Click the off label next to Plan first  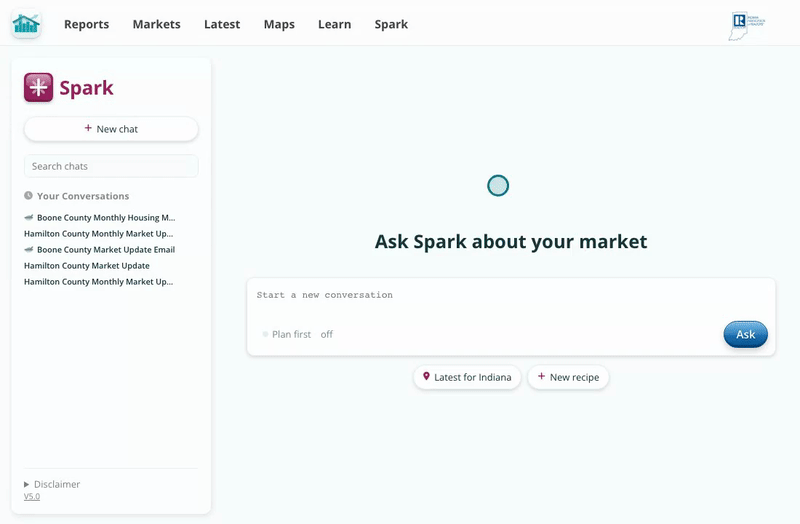[327, 334]
